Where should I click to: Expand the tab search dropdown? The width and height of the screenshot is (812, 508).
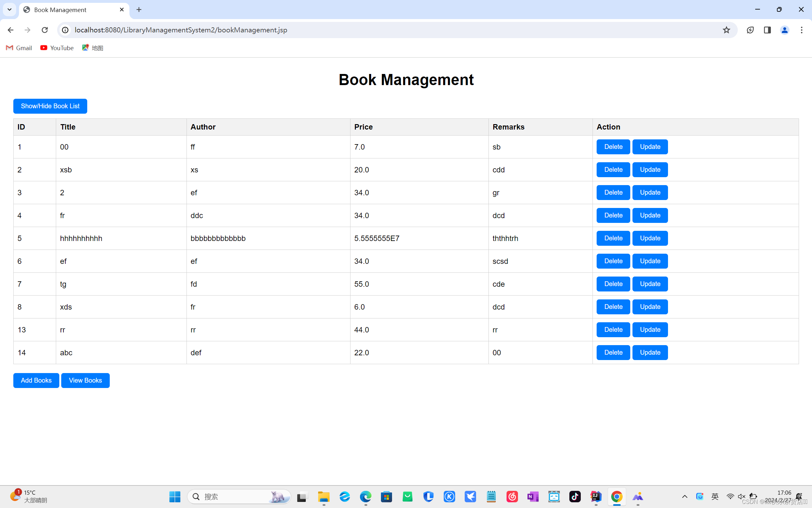[x=10, y=10]
